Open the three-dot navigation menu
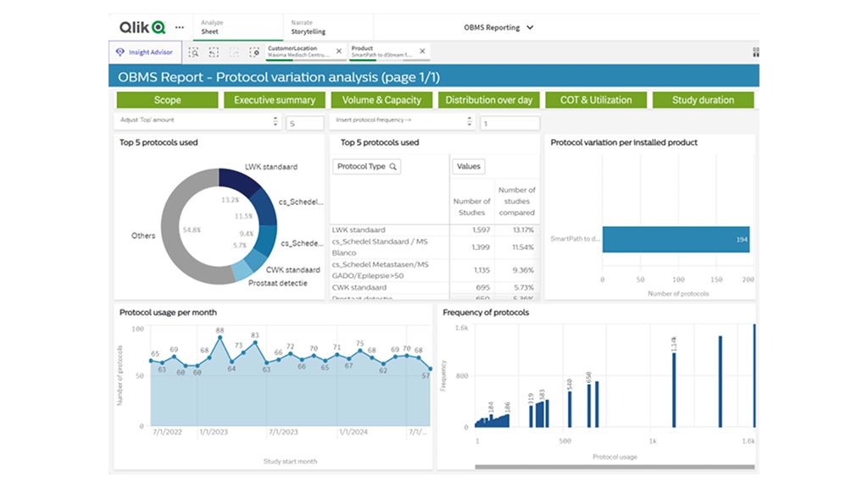The width and height of the screenshot is (868, 488). [179, 27]
